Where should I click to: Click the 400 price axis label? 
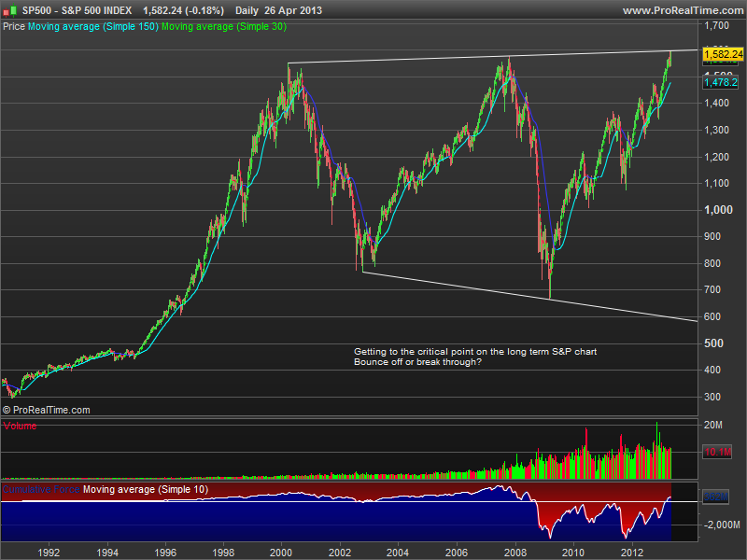(x=712, y=370)
